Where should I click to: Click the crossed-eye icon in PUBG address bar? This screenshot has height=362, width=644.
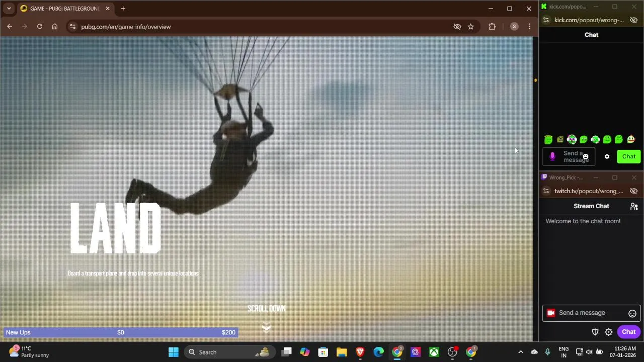pos(457,27)
